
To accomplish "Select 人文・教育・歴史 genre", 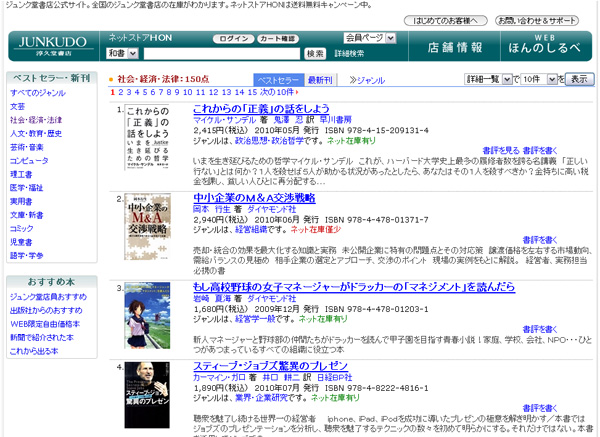I will [36, 134].
